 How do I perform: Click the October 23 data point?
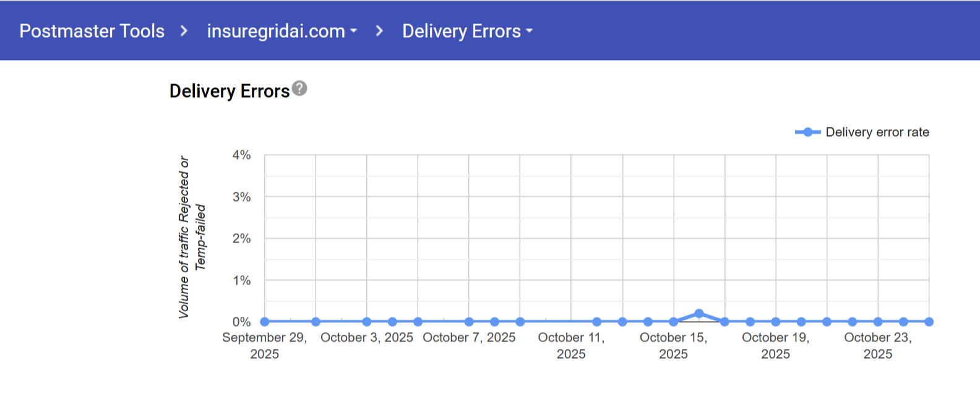878,322
